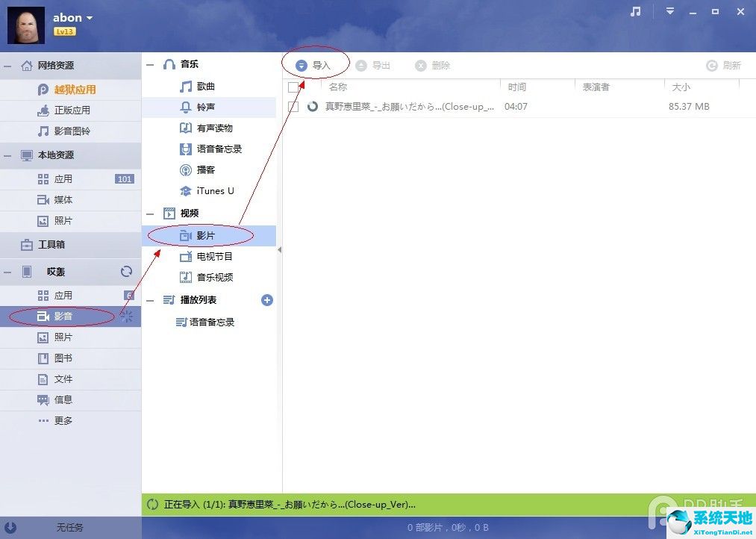Click the plus to add a new playlist

pyautogui.click(x=266, y=299)
